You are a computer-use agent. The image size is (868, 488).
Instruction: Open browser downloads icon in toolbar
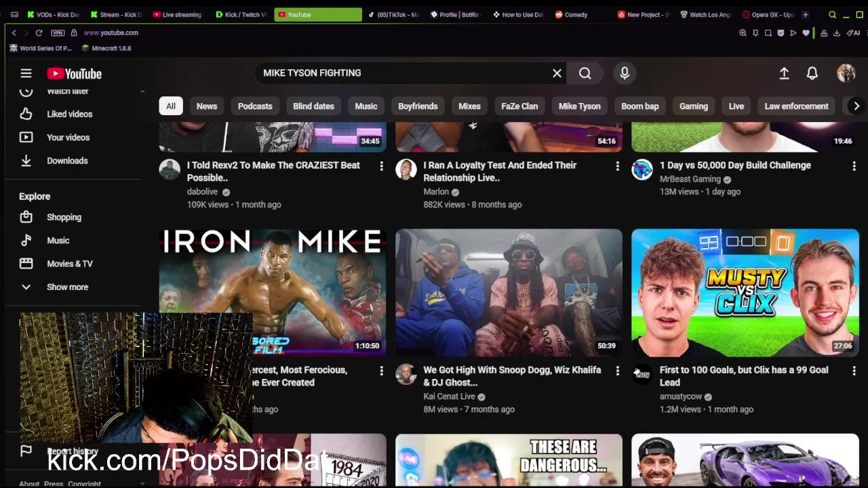[x=837, y=33]
